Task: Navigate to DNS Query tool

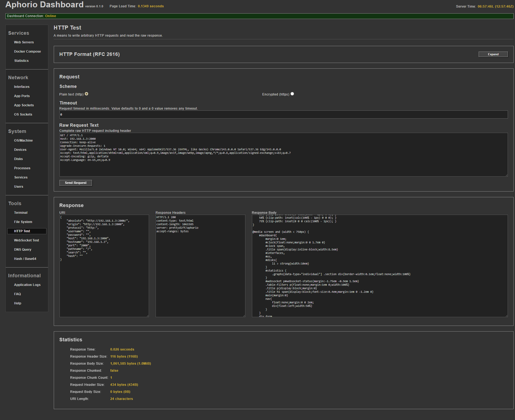Action: tap(23, 250)
